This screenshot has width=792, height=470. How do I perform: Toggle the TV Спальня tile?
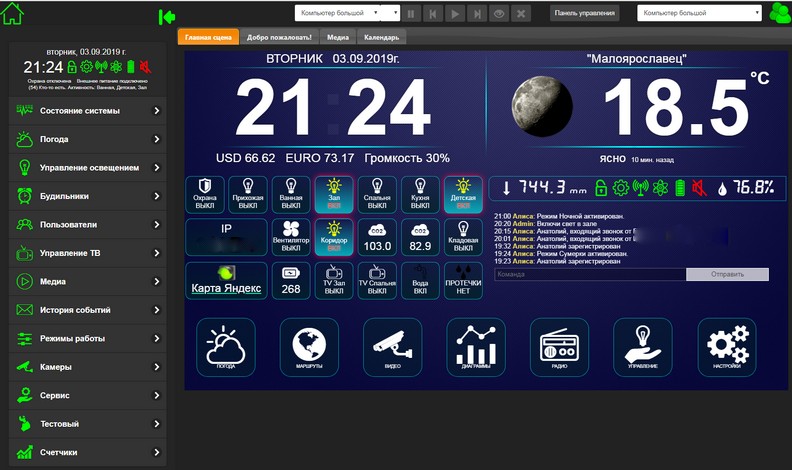click(377, 281)
